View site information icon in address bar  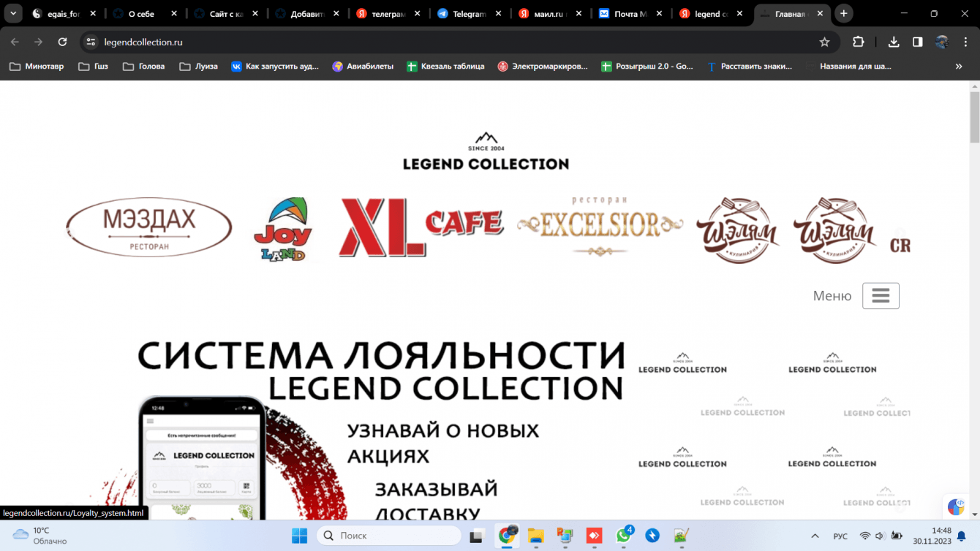(91, 42)
